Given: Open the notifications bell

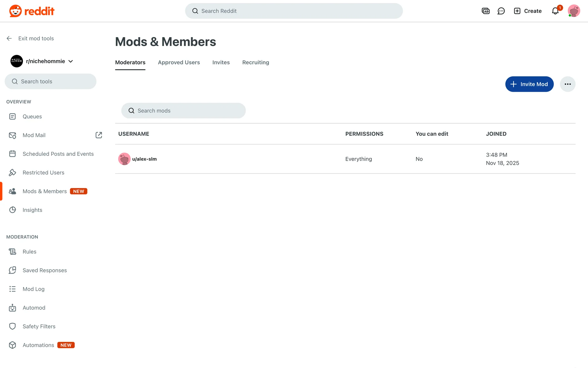Looking at the screenshot, I should tap(555, 11).
